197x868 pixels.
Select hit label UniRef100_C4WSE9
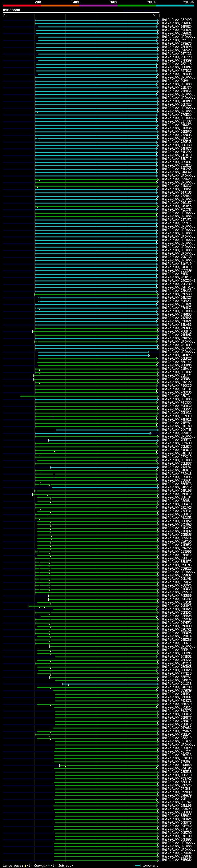tap(177, 125)
